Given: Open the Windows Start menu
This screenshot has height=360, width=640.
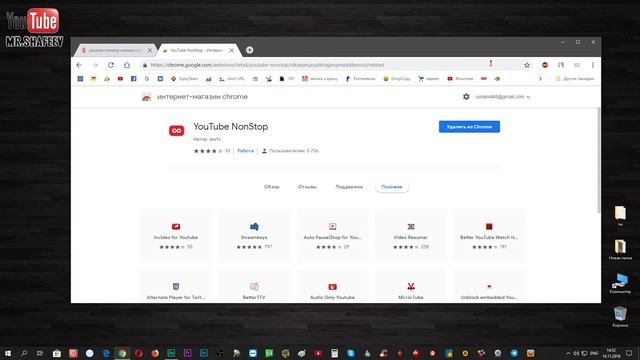Looking at the screenshot, I should tap(8, 353).
